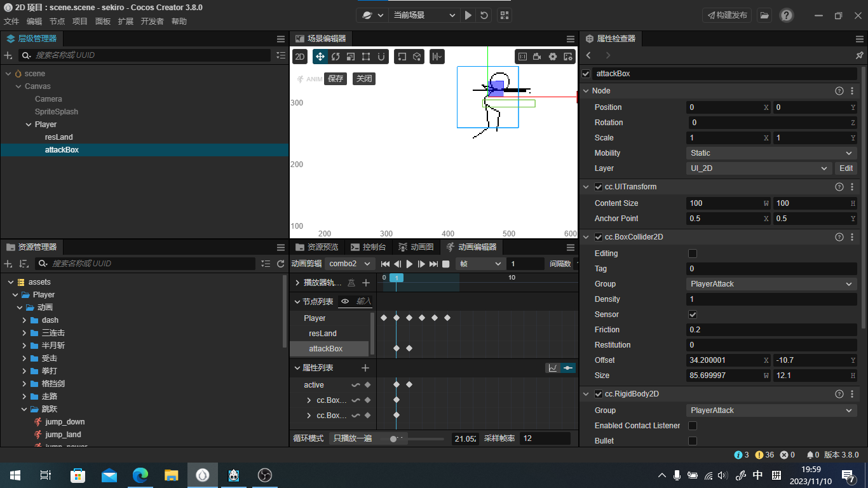Collapse the Node section in inspector
868x488 pixels.
pos(586,91)
